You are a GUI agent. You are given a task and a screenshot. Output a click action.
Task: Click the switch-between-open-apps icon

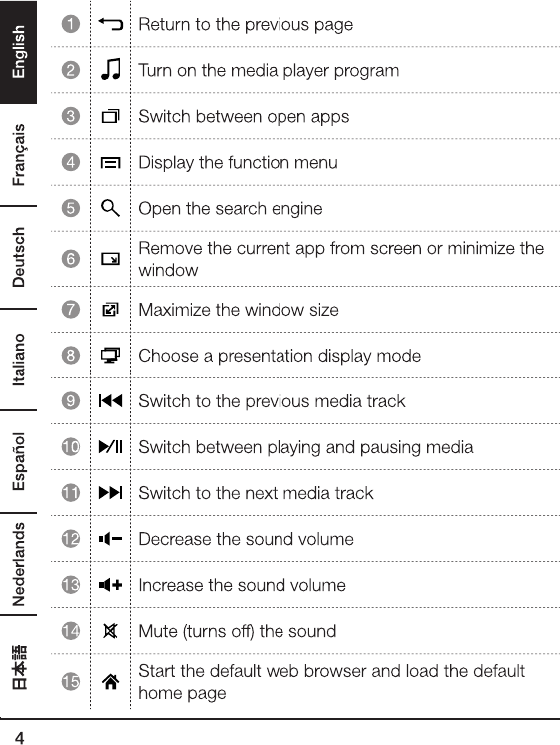pos(110,116)
